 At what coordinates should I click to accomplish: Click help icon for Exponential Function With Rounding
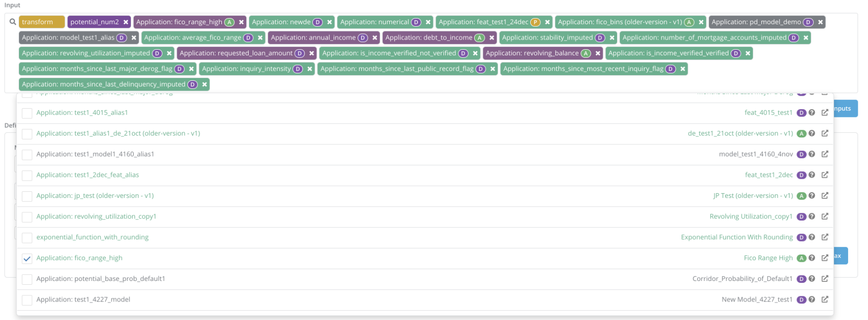(x=812, y=237)
